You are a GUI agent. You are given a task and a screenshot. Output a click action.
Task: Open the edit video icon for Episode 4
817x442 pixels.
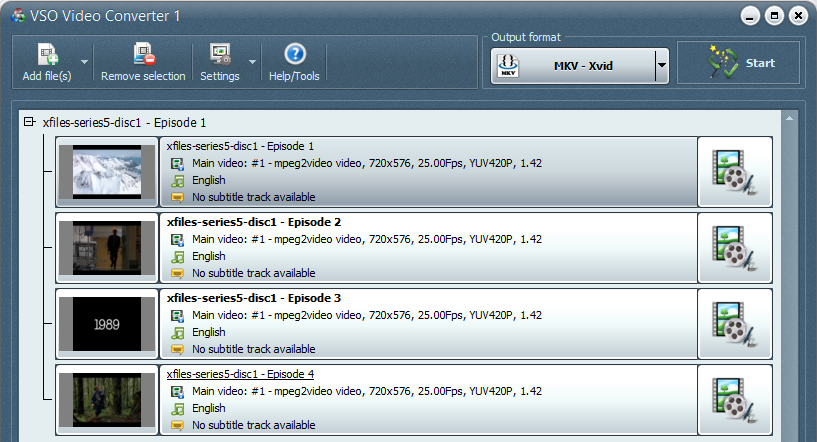pos(735,400)
